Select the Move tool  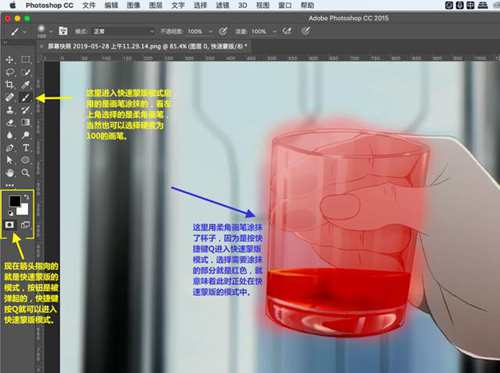10,60
